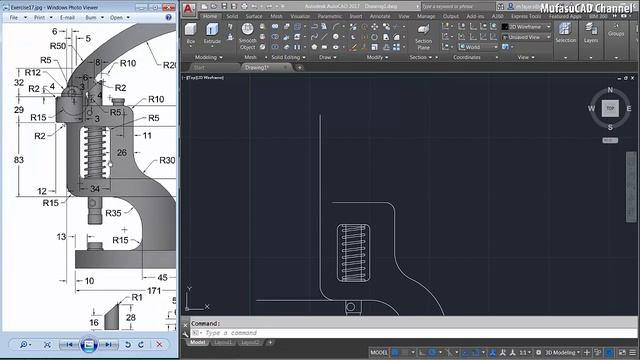Select the Extrude tool
The height and width of the screenshot is (360, 640).
[x=212, y=33]
